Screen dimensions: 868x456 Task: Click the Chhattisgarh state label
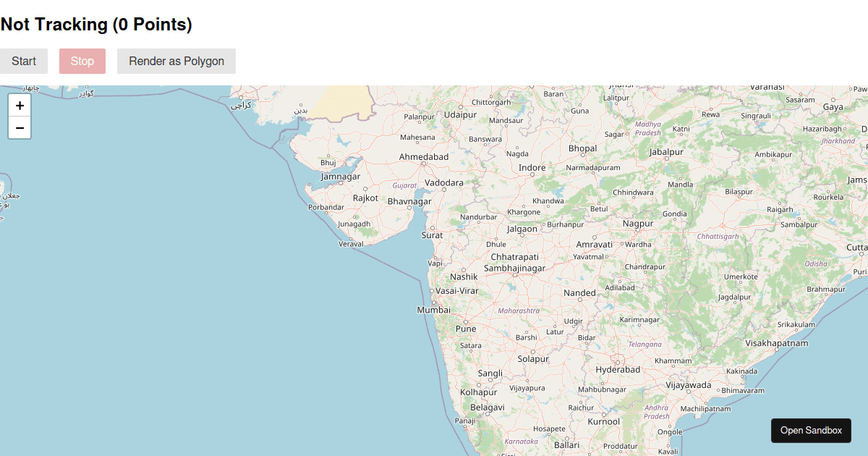(718, 237)
